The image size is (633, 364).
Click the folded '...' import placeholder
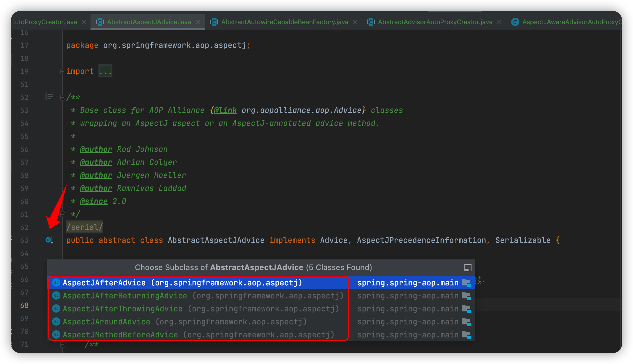pos(105,71)
